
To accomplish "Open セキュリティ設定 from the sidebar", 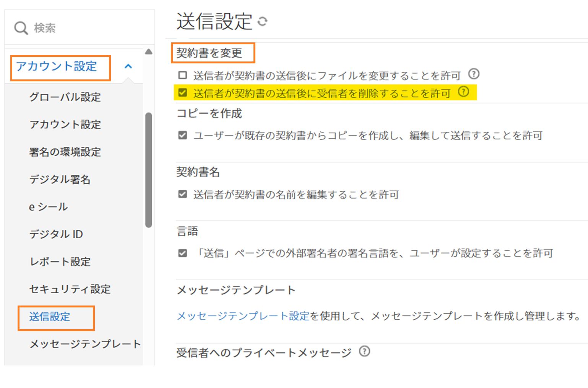I will coord(70,289).
